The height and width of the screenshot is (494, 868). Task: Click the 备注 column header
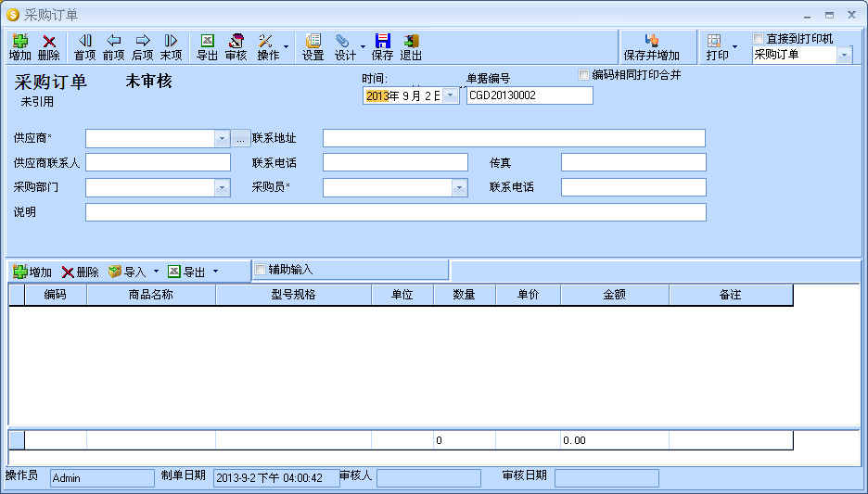pos(731,295)
